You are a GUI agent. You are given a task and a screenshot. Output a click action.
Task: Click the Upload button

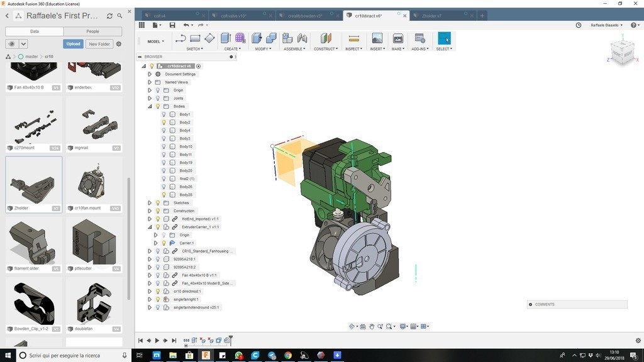pyautogui.click(x=73, y=44)
